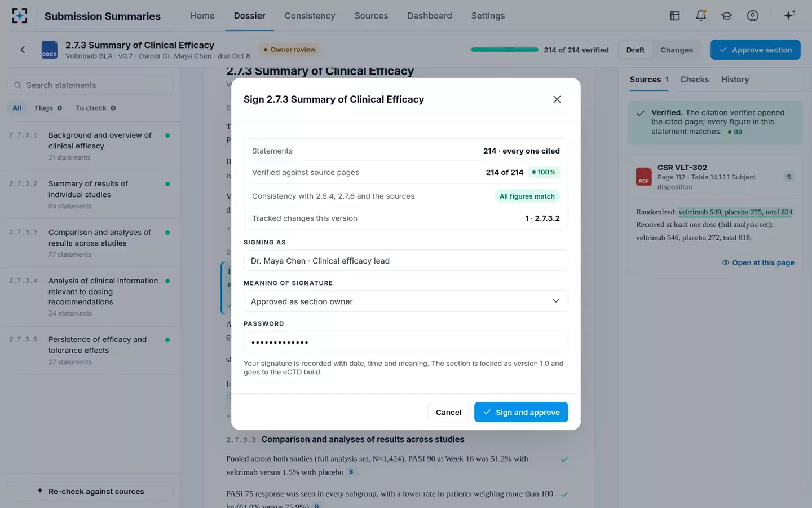Switch to Draft view
812x508 pixels.
(x=635, y=50)
